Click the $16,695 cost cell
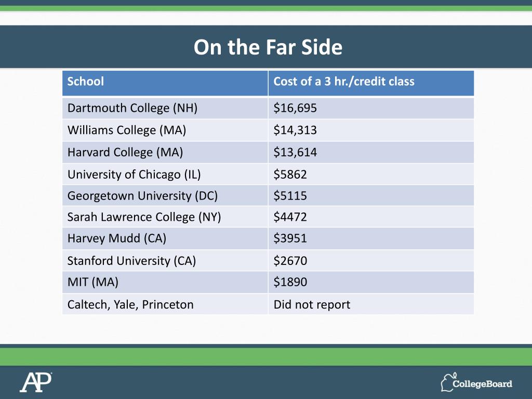This screenshot has height=399, width=532. [295, 108]
